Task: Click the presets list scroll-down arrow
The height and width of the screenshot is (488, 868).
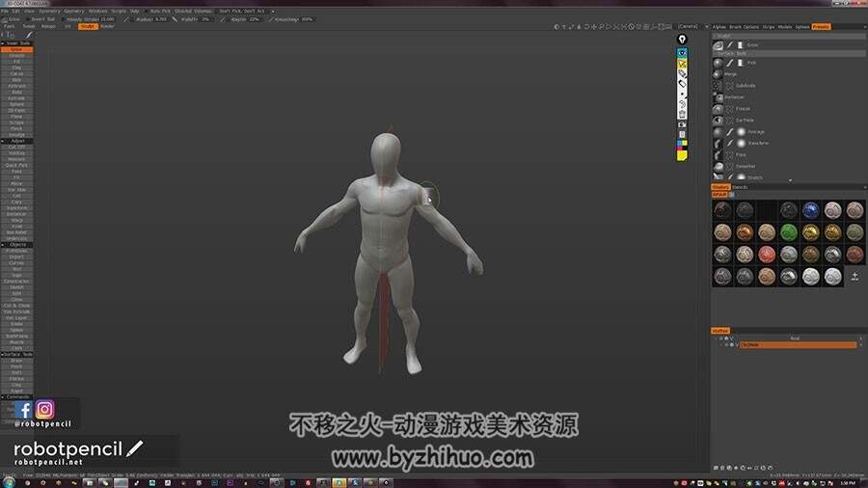Action: [x=790, y=179]
